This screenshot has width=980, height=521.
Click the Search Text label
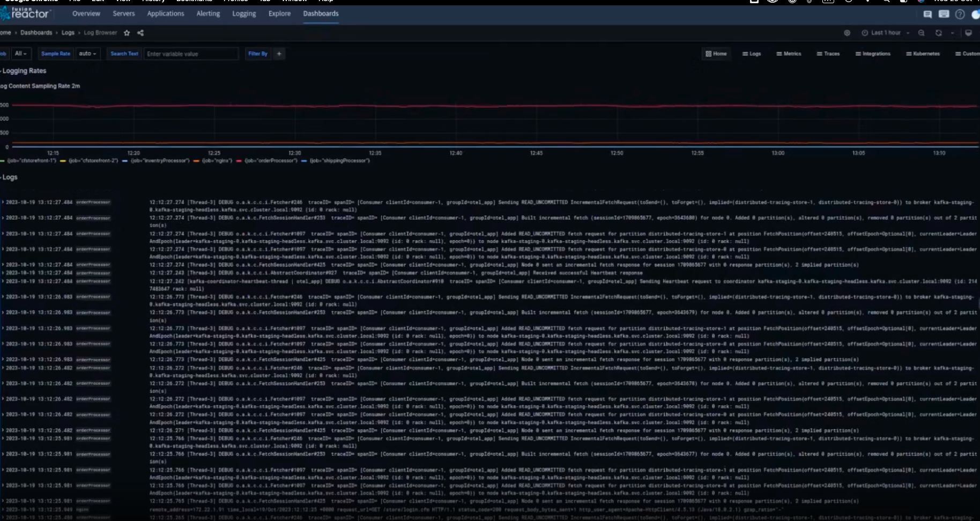pos(124,54)
